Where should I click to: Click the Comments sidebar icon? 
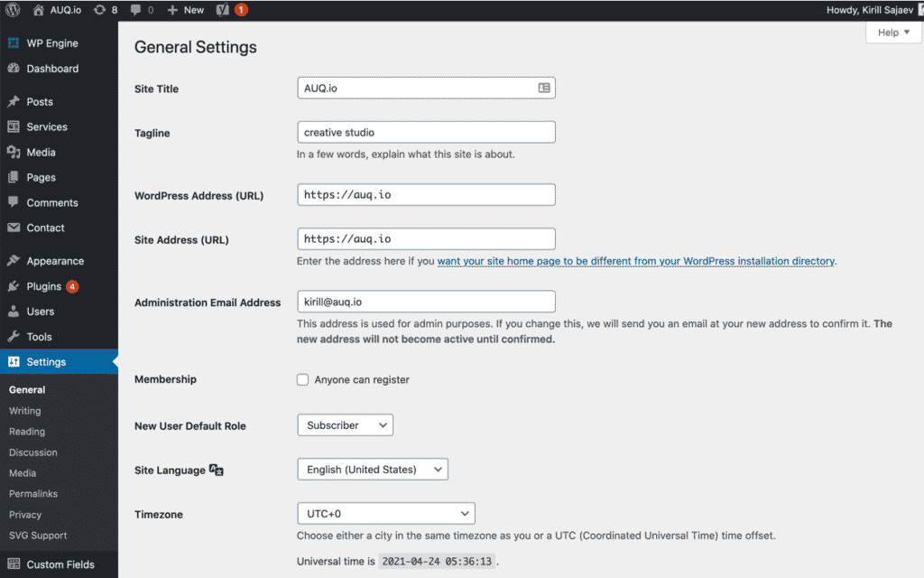click(x=14, y=202)
